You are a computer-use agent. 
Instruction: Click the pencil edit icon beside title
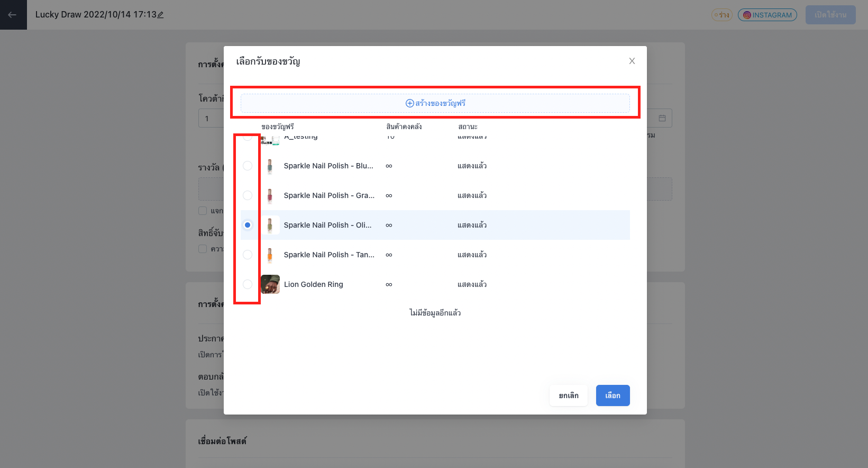click(x=161, y=15)
